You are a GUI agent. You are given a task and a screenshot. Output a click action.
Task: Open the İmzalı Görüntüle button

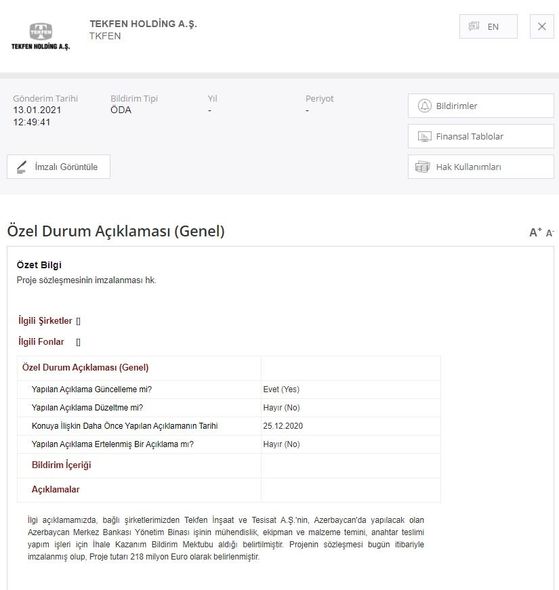pos(59,167)
